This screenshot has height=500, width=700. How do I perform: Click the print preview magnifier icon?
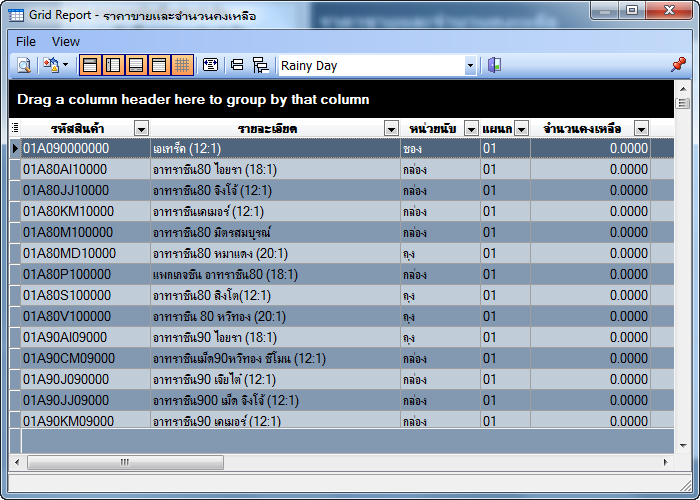click(23, 66)
